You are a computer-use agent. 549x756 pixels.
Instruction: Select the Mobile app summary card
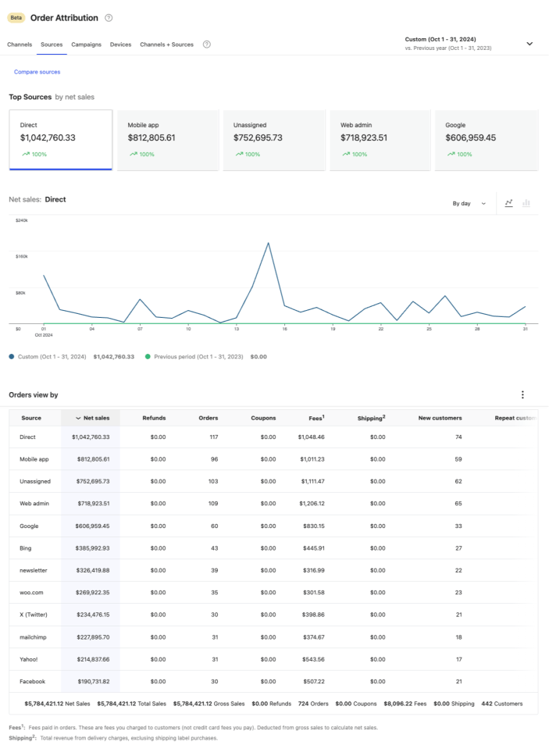pyautogui.click(x=167, y=140)
